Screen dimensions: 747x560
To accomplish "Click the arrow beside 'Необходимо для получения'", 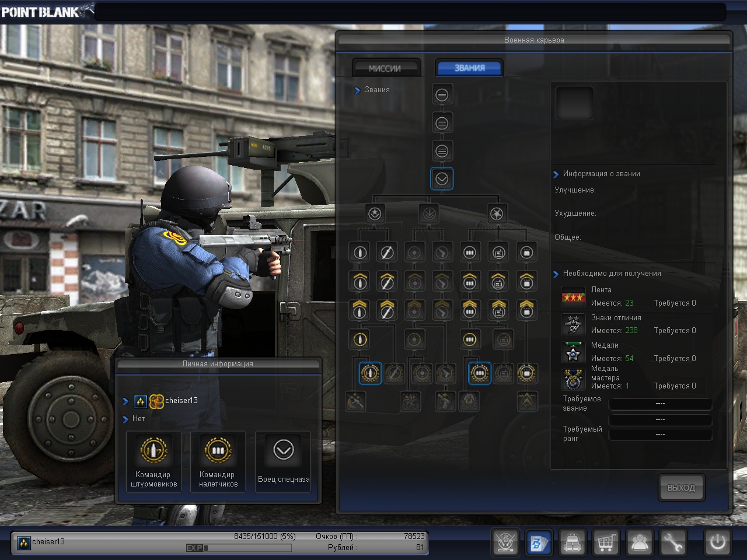I will tap(556, 274).
